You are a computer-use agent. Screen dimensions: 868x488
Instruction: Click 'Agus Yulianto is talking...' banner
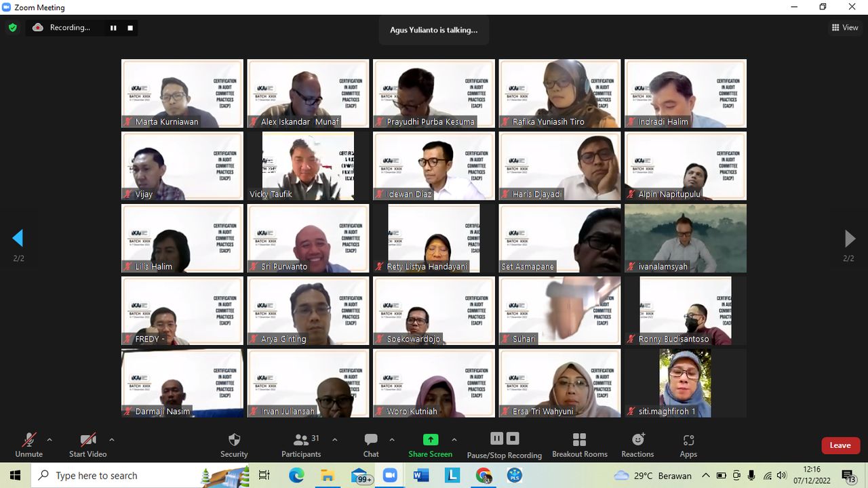tap(434, 30)
